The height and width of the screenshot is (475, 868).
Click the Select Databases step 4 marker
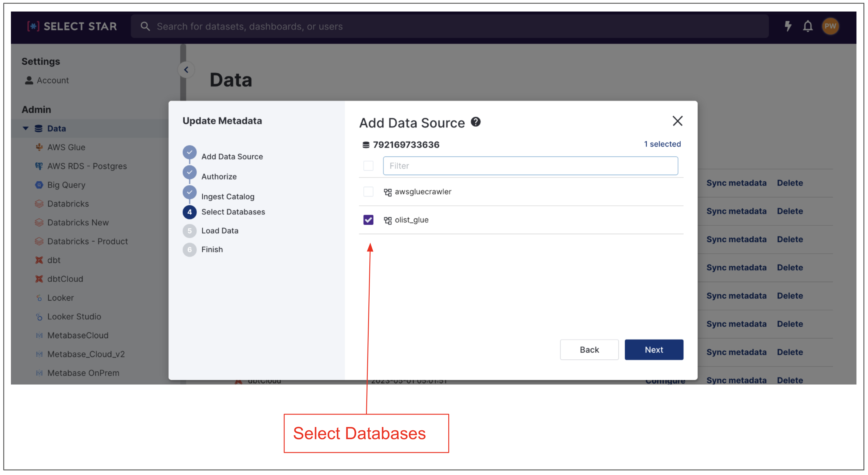[x=190, y=212]
